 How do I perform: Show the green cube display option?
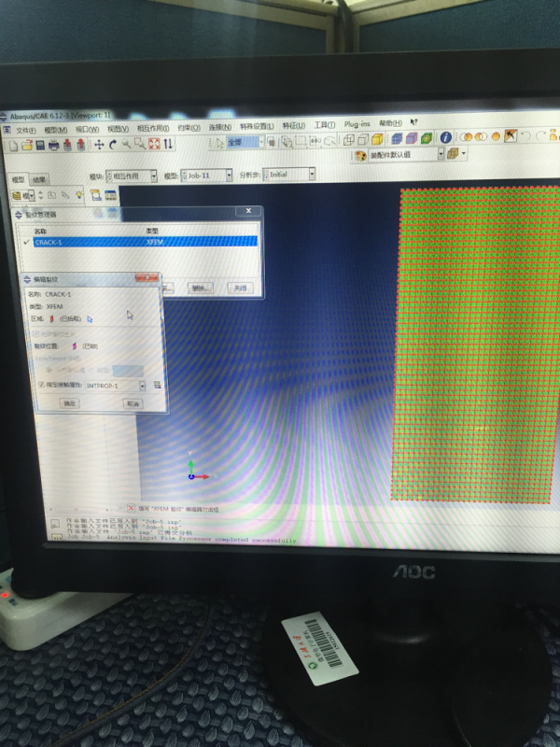point(427,138)
